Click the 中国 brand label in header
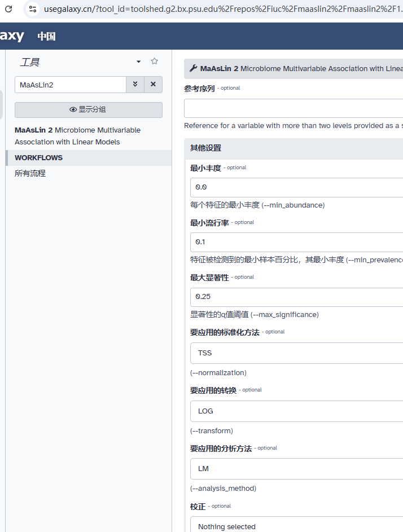The width and height of the screenshot is (403, 532). coord(46,36)
